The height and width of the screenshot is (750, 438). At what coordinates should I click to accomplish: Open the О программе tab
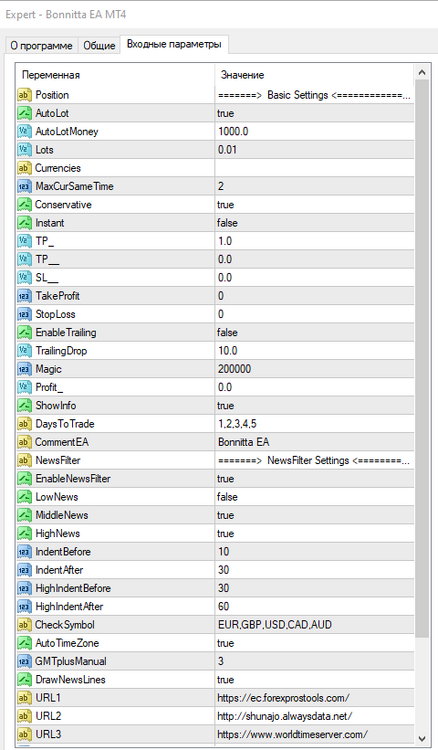point(42,45)
